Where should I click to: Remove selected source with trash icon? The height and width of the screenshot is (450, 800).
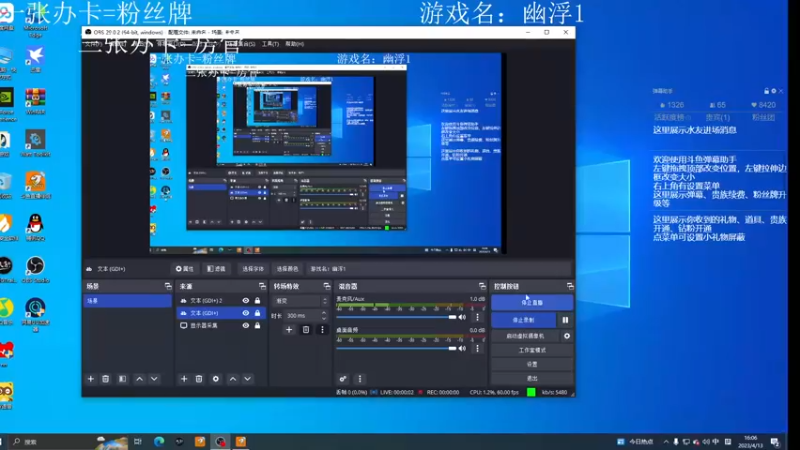click(x=199, y=379)
